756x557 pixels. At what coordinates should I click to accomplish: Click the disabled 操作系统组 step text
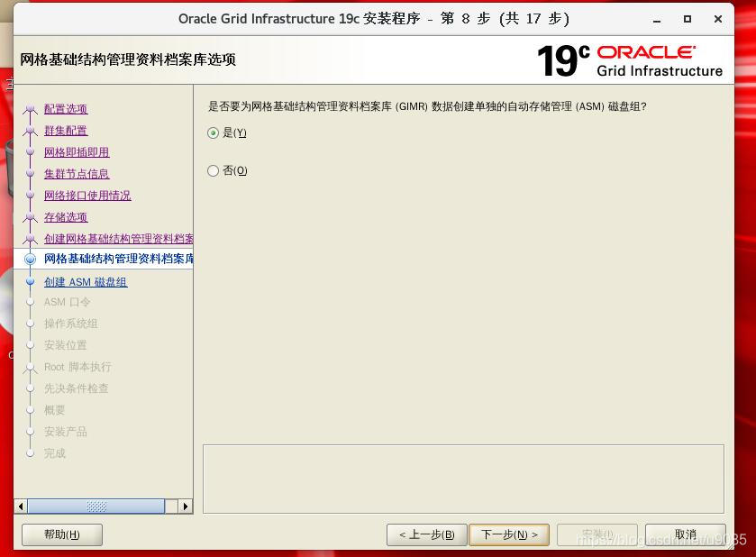click(x=71, y=324)
